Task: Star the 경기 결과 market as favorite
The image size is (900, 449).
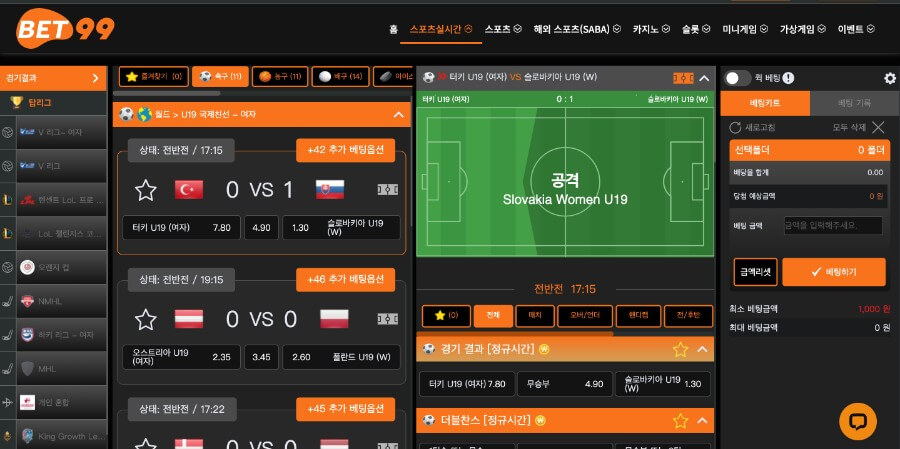Action: [680, 349]
